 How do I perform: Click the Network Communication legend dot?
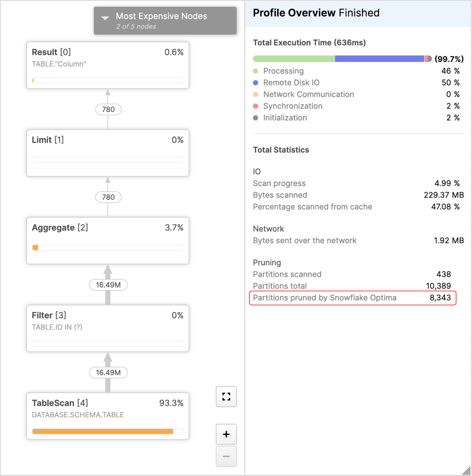(x=255, y=94)
